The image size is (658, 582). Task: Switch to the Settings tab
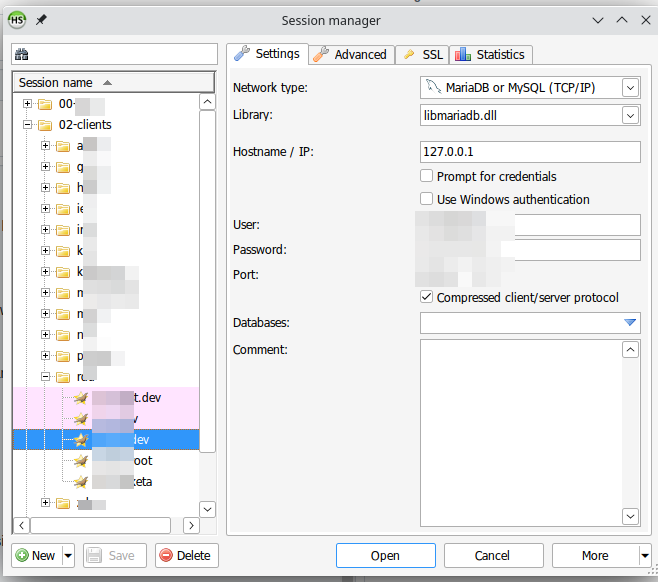(x=267, y=54)
